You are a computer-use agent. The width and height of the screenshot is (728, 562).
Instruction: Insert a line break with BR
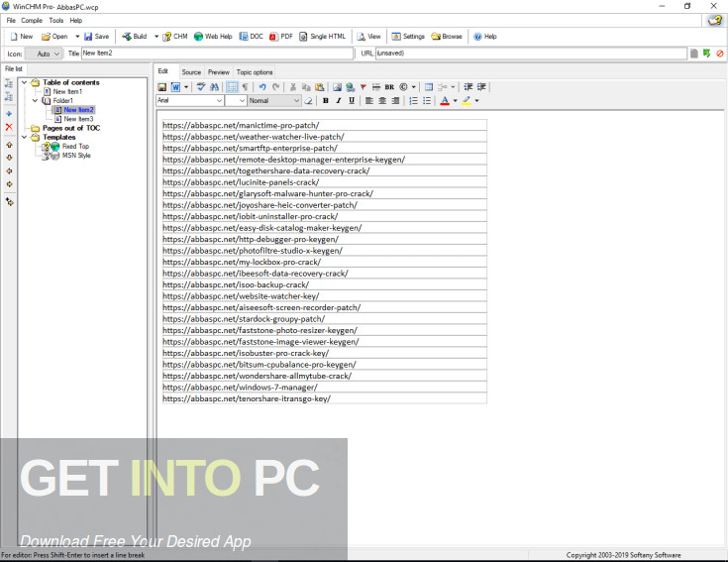pyautogui.click(x=389, y=87)
